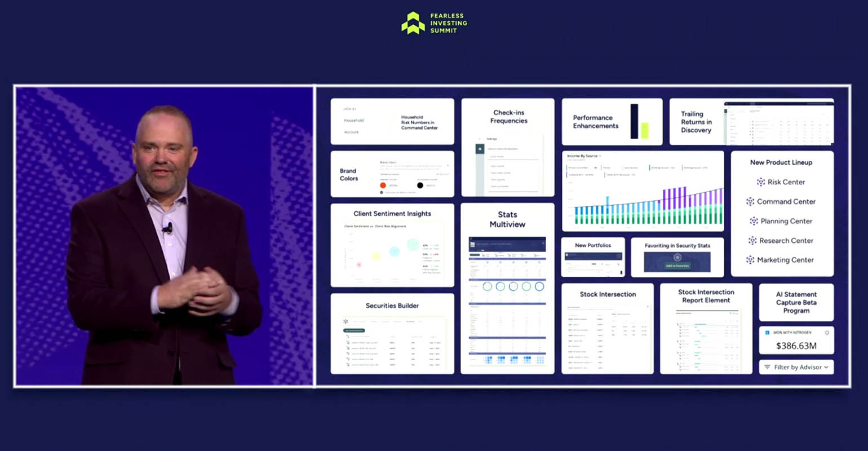Click the filter lines icon beside Filter by Advisor
Image resolution: width=868 pixels, height=451 pixels.
[x=767, y=367]
